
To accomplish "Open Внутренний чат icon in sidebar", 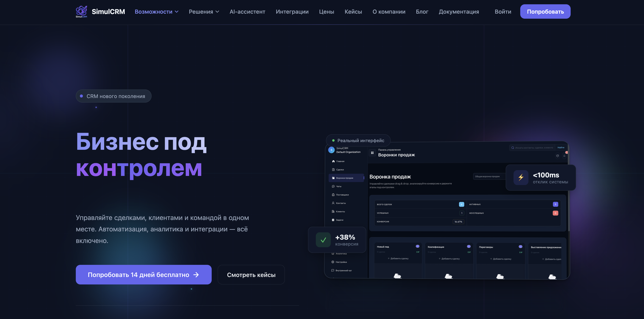I will [333, 270].
